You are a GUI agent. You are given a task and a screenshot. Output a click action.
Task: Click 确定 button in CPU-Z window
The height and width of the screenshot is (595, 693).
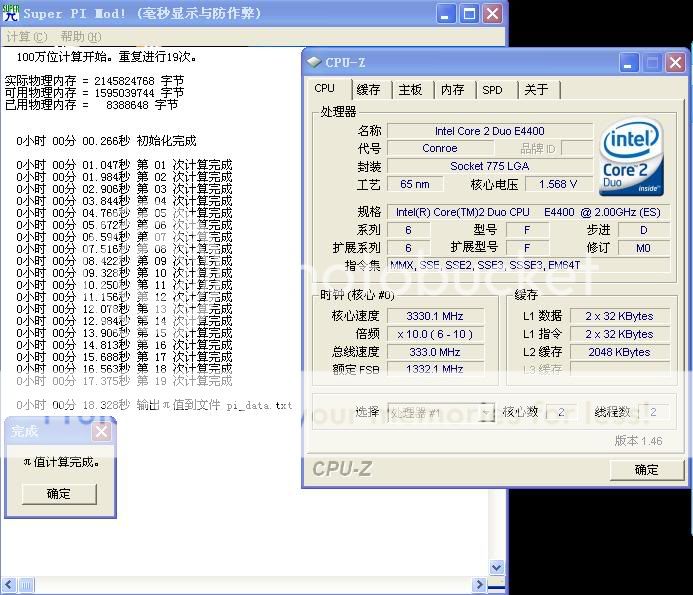pyautogui.click(x=647, y=469)
